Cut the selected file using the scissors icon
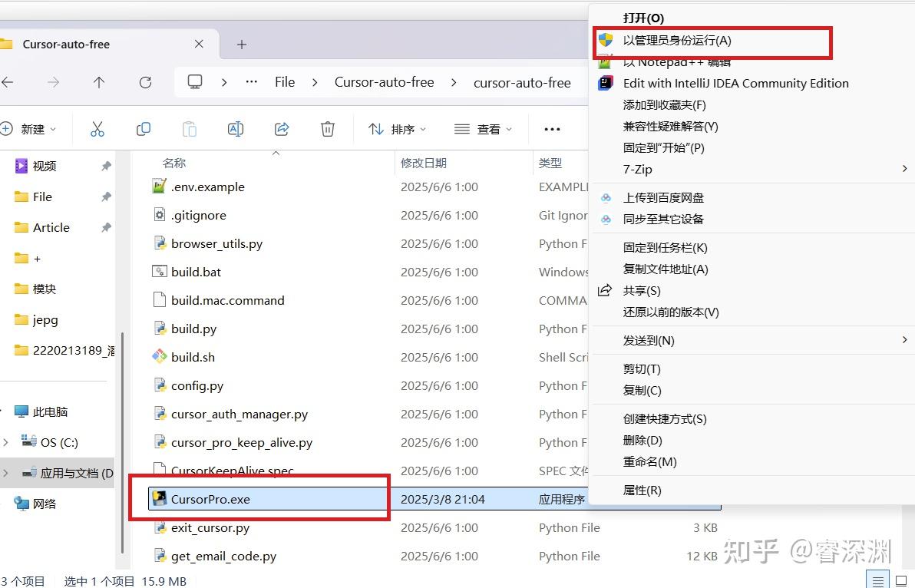 point(97,129)
